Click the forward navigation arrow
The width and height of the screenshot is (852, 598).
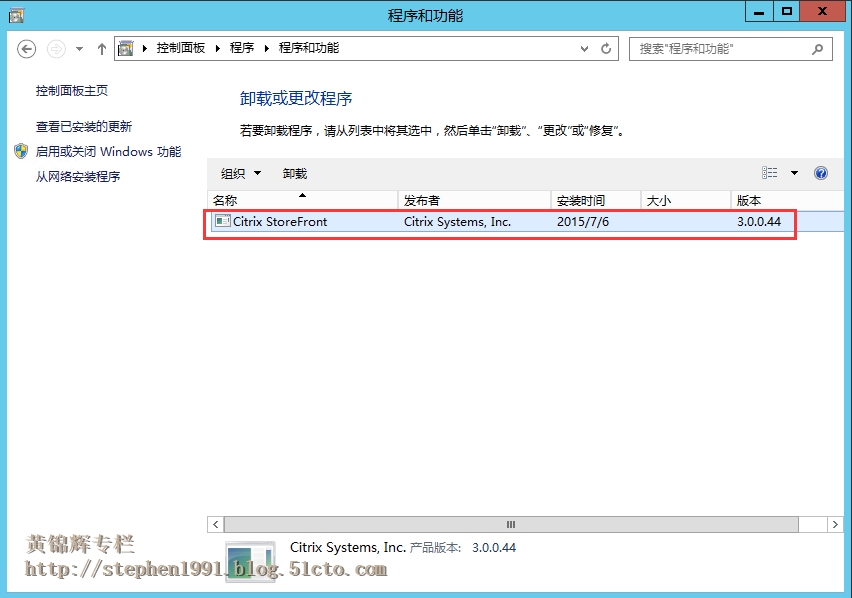pyautogui.click(x=56, y=49)
